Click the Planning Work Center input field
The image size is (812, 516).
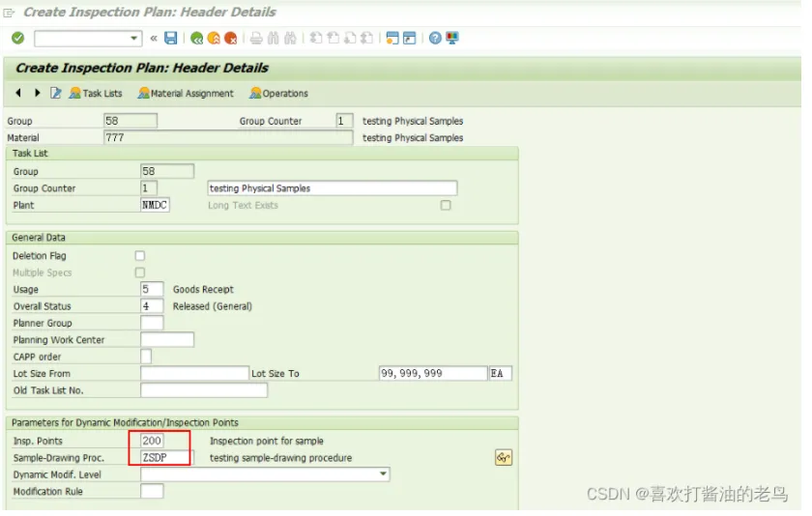tap(167, 340)
